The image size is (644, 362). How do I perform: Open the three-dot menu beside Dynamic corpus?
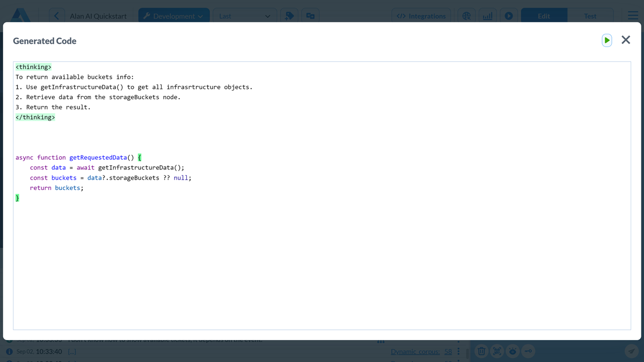[458, 351]
